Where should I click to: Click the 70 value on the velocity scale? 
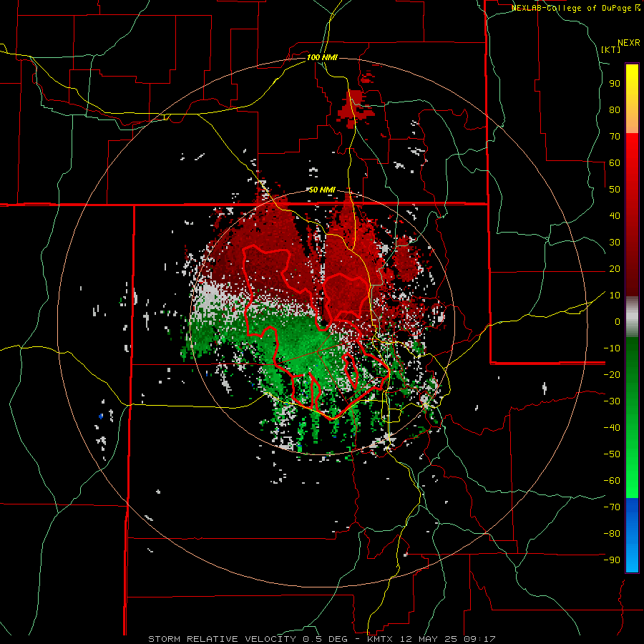click(x=615, y=137)
